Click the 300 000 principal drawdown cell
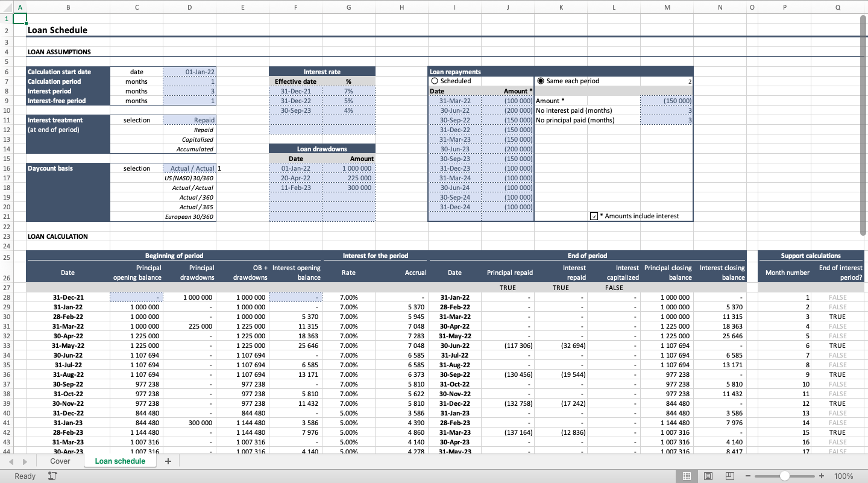Screen dimensions: 868x483 pos(189,423)
